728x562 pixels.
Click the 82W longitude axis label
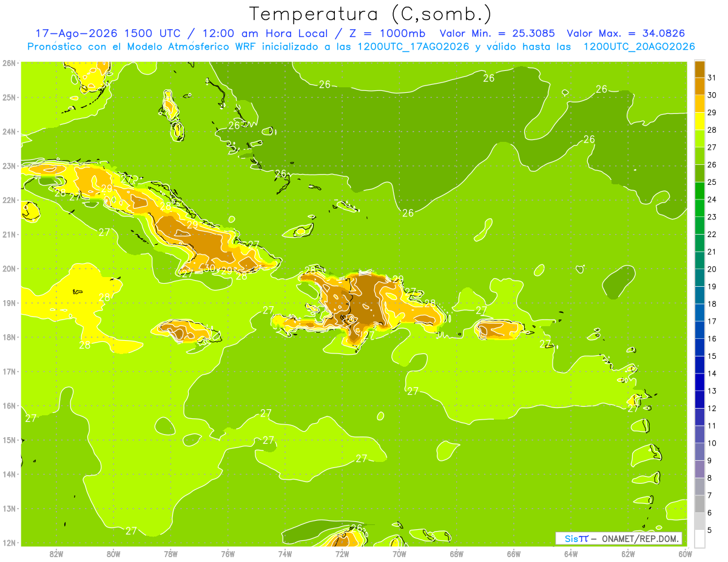coord(56,554)
